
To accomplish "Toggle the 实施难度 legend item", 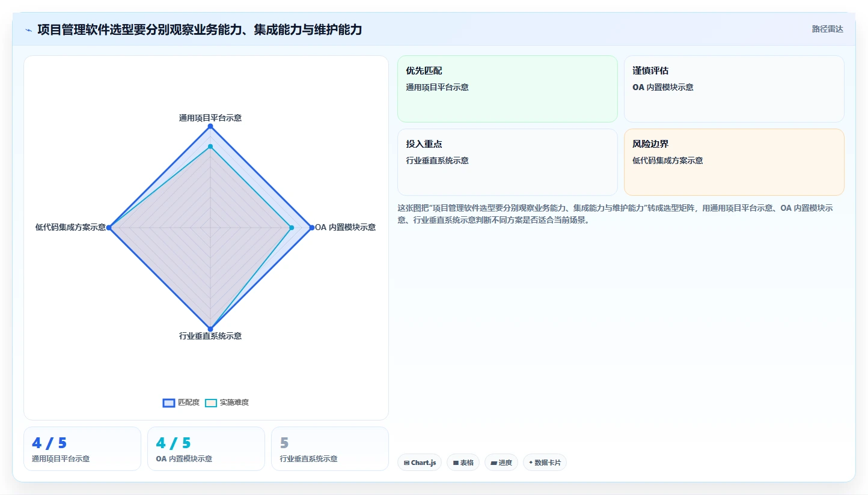I will tap(227, 402).
